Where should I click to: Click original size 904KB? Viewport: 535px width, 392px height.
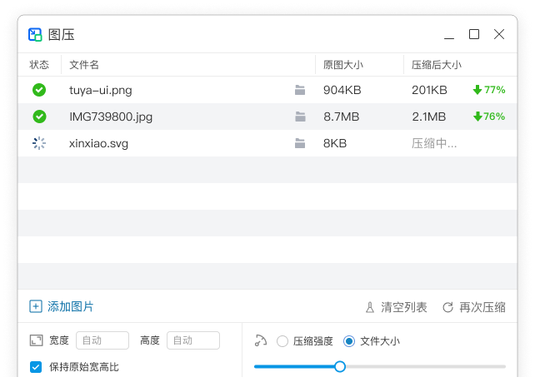(342, 90)
